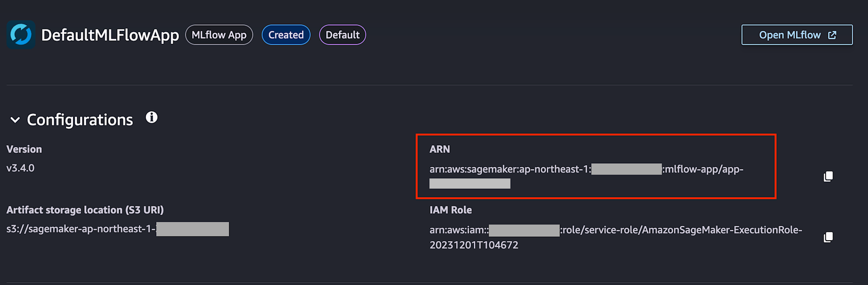Click the v3.4.0 version value

[x=20, y=168]
